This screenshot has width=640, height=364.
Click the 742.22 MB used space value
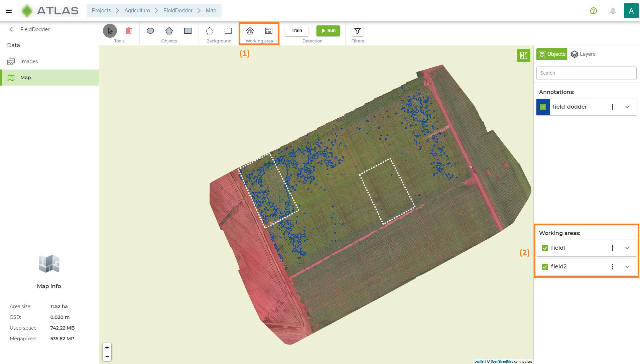[62, 328]
